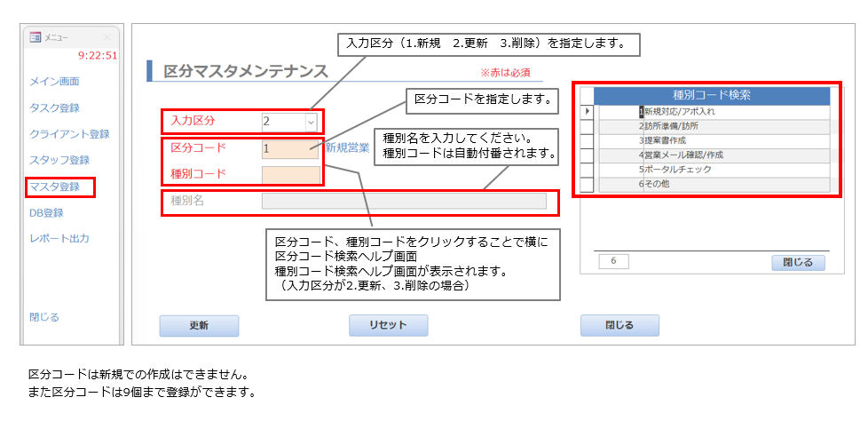The height and width of the screenshot is (445, 868).
Task: Select row 新規対応/アポ入れ
Action: (714, 112)
